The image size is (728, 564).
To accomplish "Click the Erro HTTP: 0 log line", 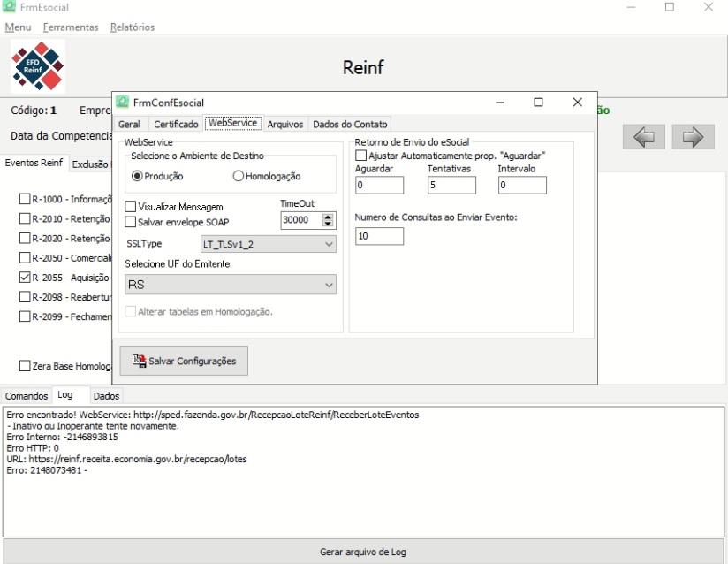I will (33, 448).
